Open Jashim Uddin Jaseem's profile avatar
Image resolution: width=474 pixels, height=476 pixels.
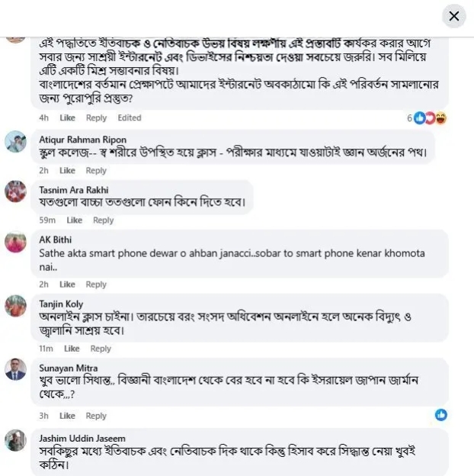click(x=16, y=440)
